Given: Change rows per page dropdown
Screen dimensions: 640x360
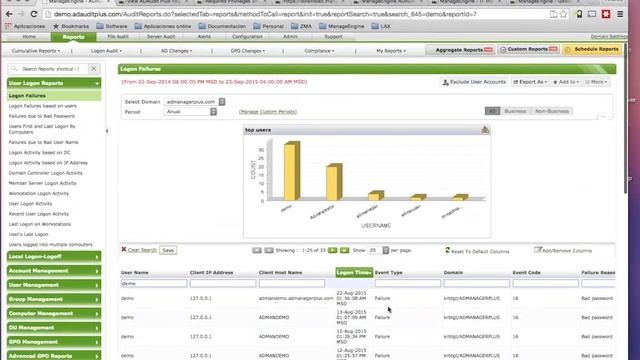Looking at the screenshot, I should 378,250.
